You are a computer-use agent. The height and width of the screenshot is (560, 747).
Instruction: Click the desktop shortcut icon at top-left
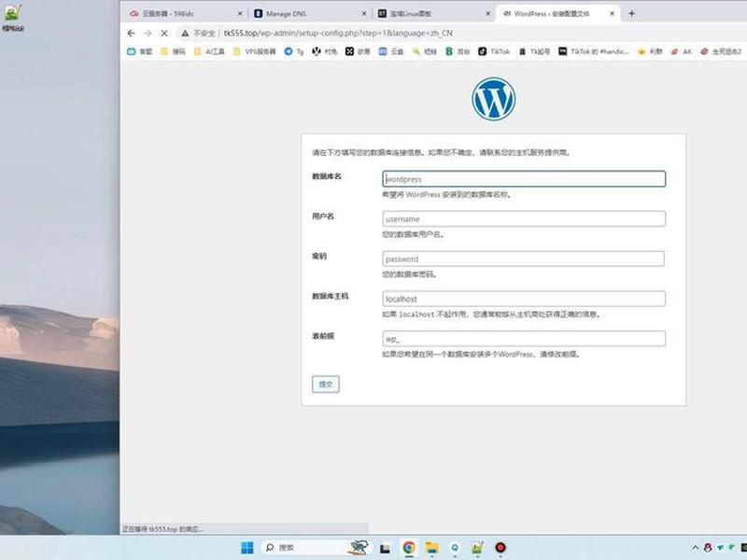pos(13,17)
